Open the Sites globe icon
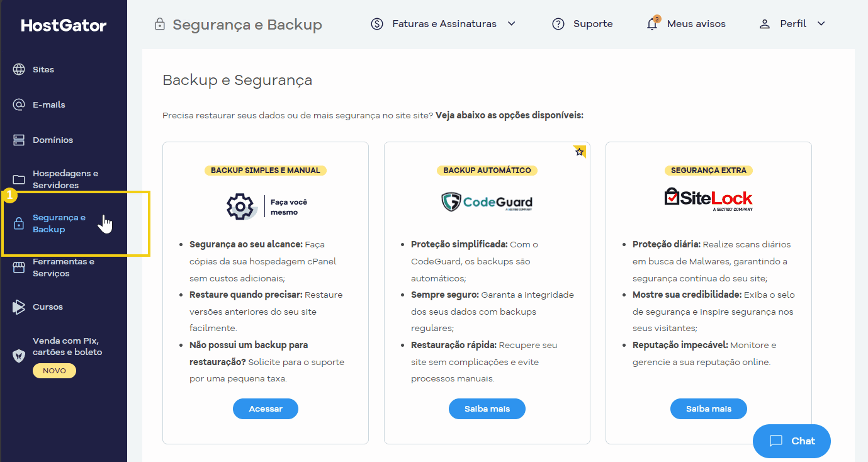The width and height of the screenshot is (868, 462). coord(19,69)
